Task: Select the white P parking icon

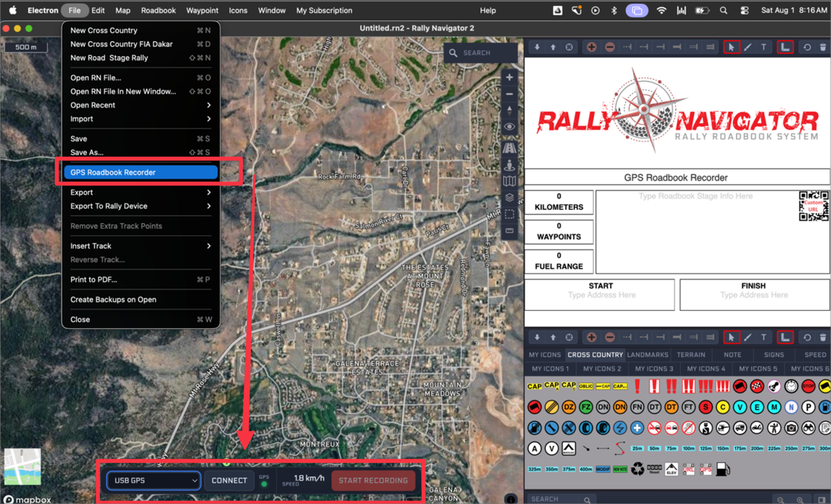Action: click(x=808, y=407)
